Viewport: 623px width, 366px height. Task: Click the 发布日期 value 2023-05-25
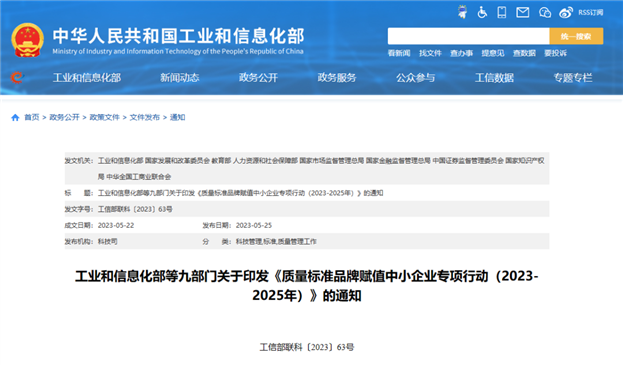[254, 225]
